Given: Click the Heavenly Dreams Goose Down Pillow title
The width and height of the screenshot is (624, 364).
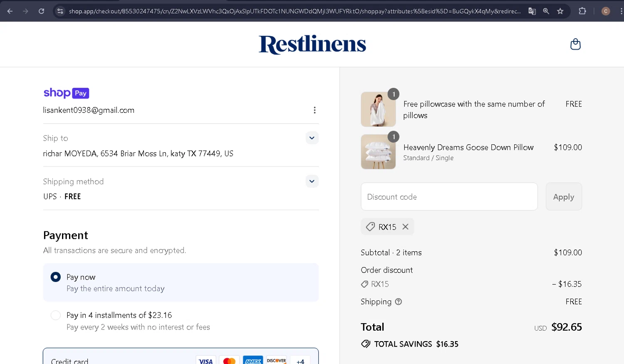Looking at the screenshot, I should click(468, 147).
